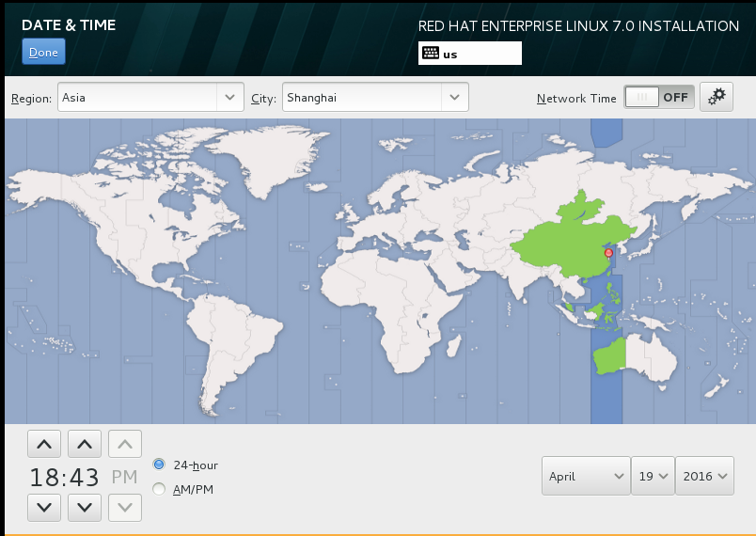Screen dimensions: 756x536
Task: Decrease hours with the down arrow
Action: [x=44, y=508]
